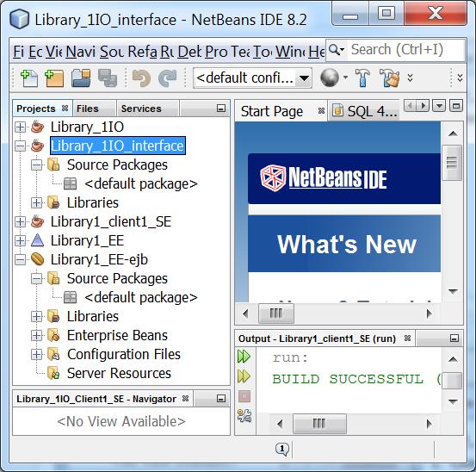The width and height of the screenshot is (476, 472).
Task: Switch to the Files tab
Action: [95, 109]
